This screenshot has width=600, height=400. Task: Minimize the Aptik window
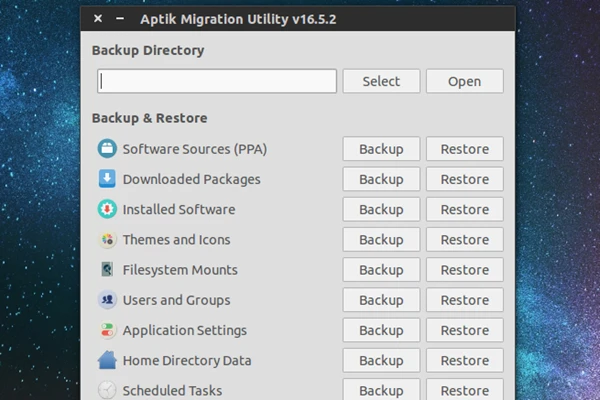(120, 18)
